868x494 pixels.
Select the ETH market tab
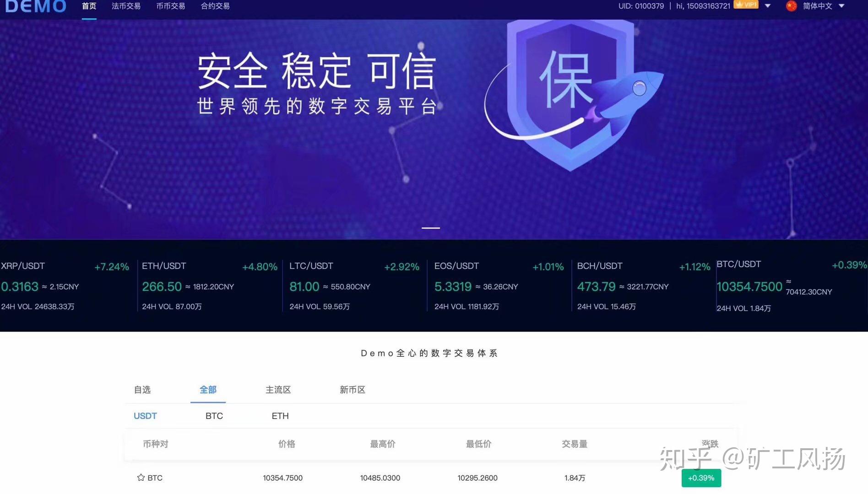click(280, 416)
